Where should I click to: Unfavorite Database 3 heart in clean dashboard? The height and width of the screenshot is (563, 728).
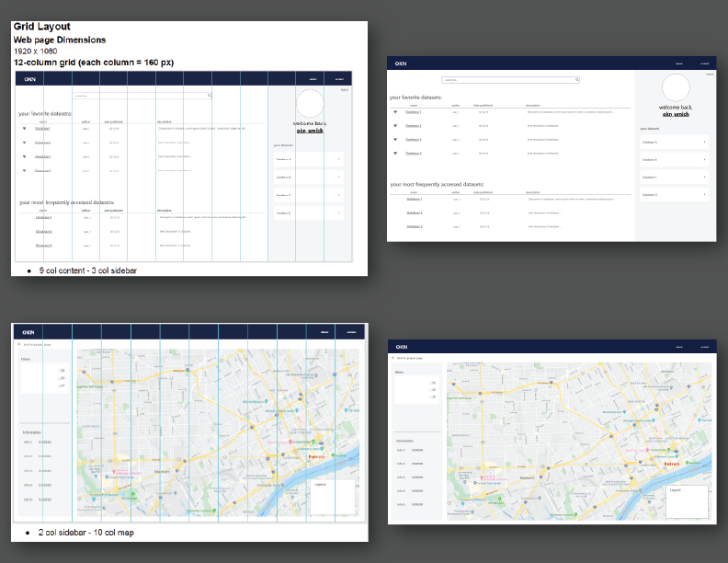pyautogui.click(x=395, y=139)
